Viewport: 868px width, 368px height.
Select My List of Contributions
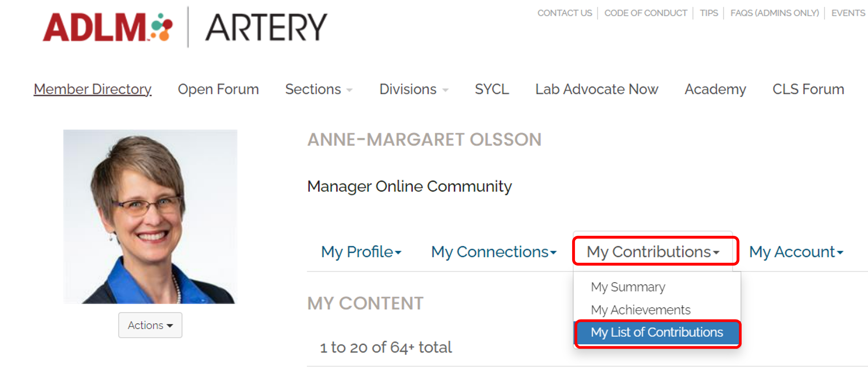pos(657,333)
